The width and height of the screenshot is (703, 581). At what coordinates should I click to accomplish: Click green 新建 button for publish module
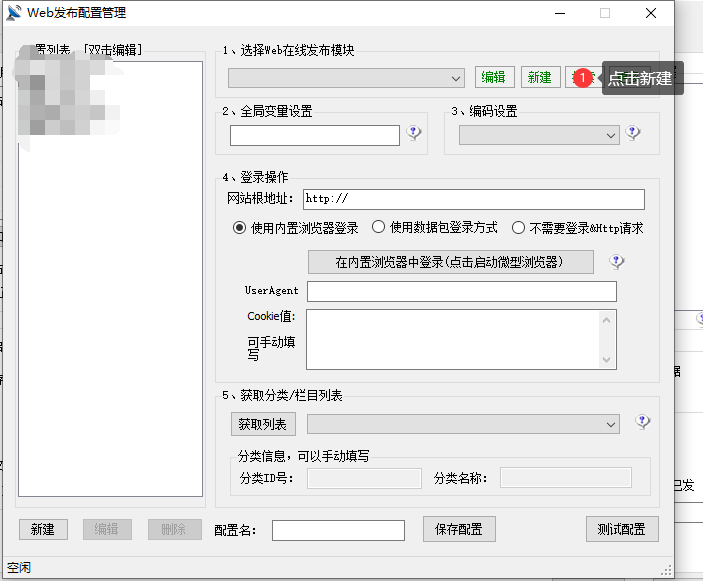pos(540,77)
